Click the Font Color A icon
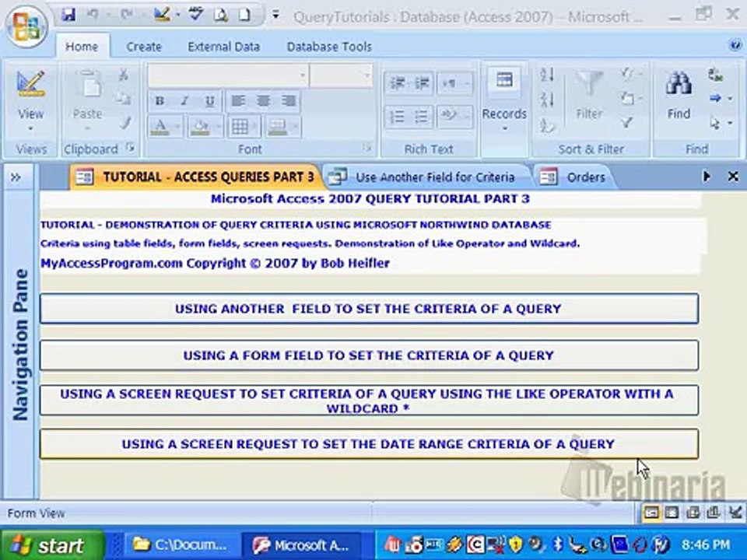 pyautogui.click(x=161, y=127)
